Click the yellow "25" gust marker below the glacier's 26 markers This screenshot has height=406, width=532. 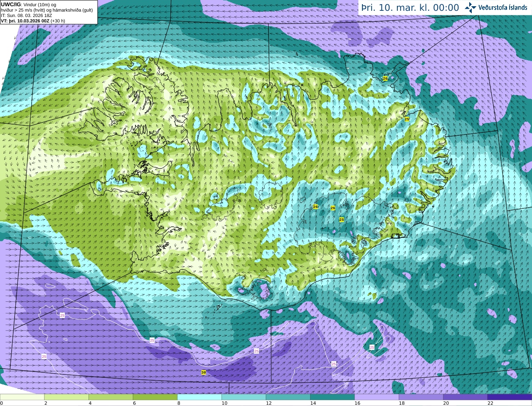342,220
